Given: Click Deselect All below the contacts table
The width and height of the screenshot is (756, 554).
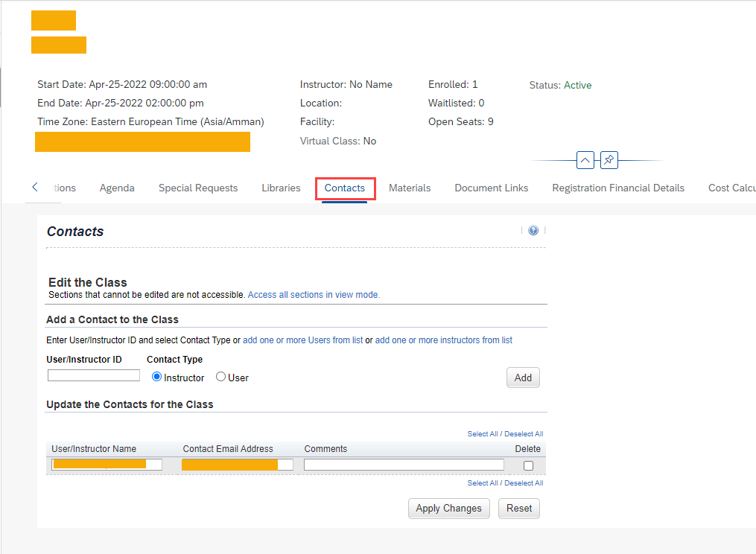Looking at the screenshot, I should 524,483.
